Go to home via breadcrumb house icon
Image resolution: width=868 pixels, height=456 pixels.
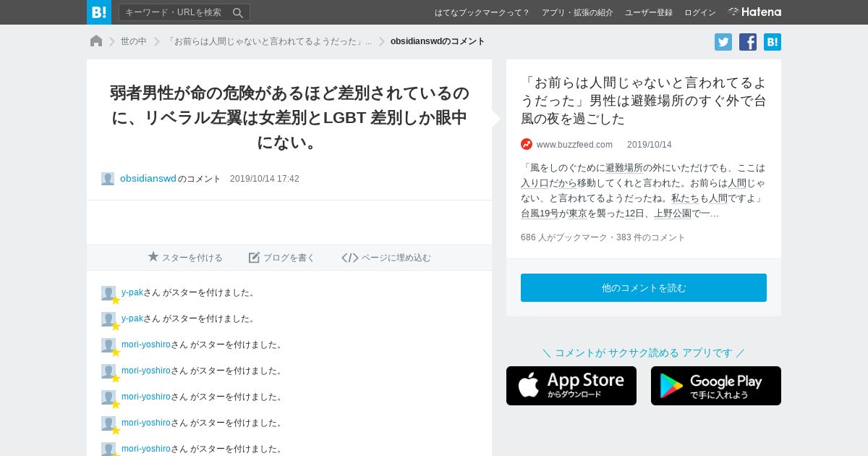[x=96, y=41]
